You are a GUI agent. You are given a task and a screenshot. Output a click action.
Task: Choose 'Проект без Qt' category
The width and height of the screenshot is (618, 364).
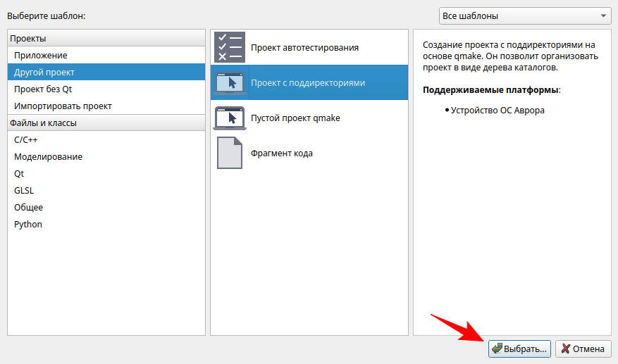pyautogui.click(x=43, y=89)
